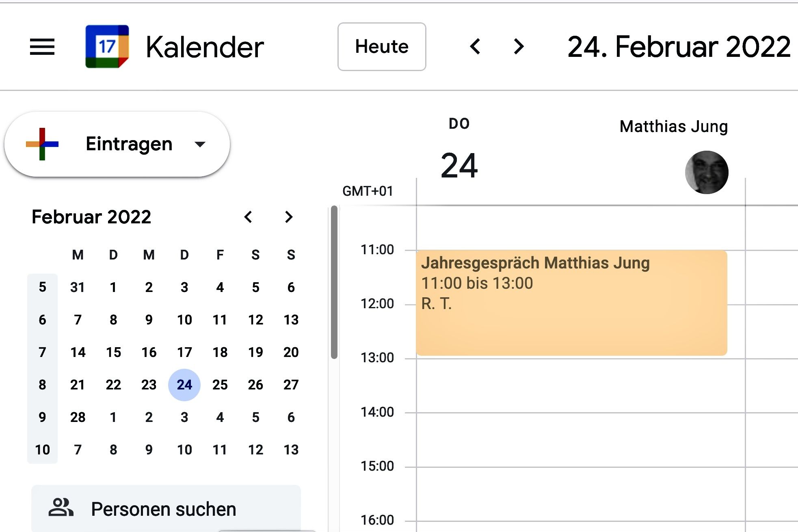This screenshot has width=798, height=532.
Task: Show previous month in mini calendar
Action: click(248, 217)
